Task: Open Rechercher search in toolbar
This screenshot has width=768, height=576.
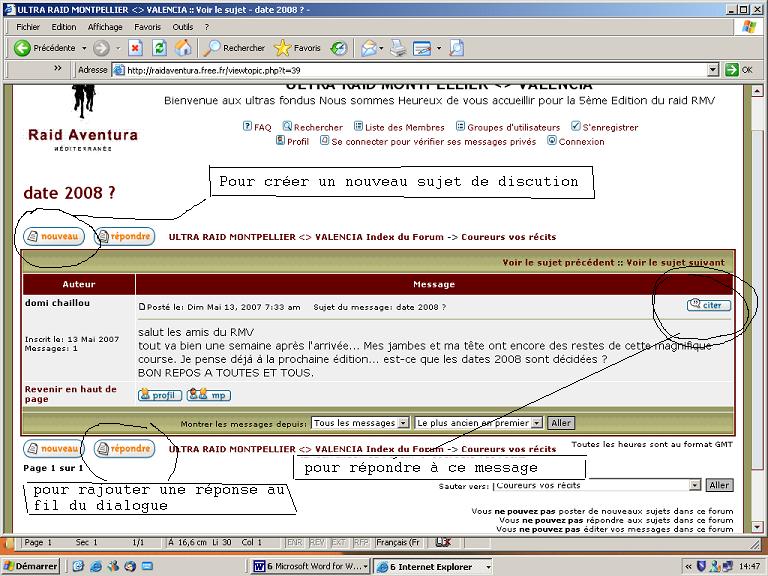Action: point(234,48)
